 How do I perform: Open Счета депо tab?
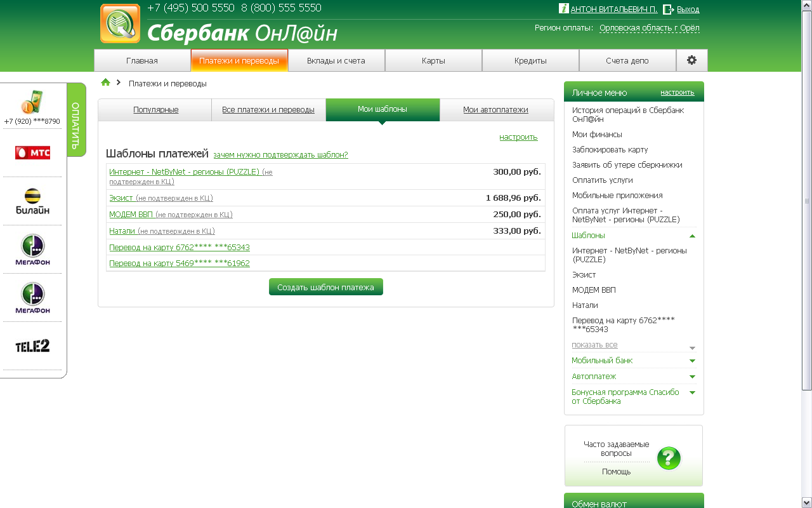pos(627,60)
